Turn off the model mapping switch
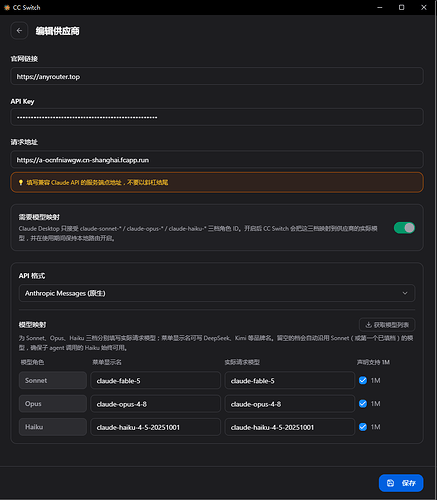This screenshot has height=500, width=437. tap(404, 228)
